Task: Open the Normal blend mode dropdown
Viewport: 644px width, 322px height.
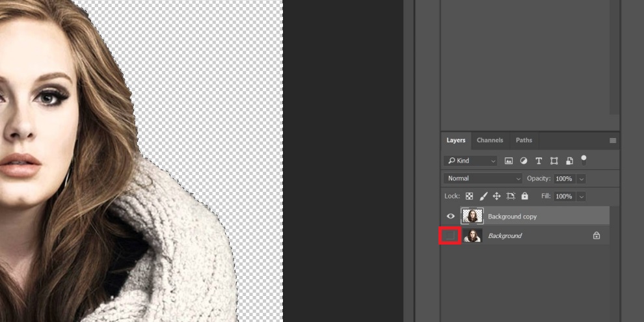Action: 483,179
